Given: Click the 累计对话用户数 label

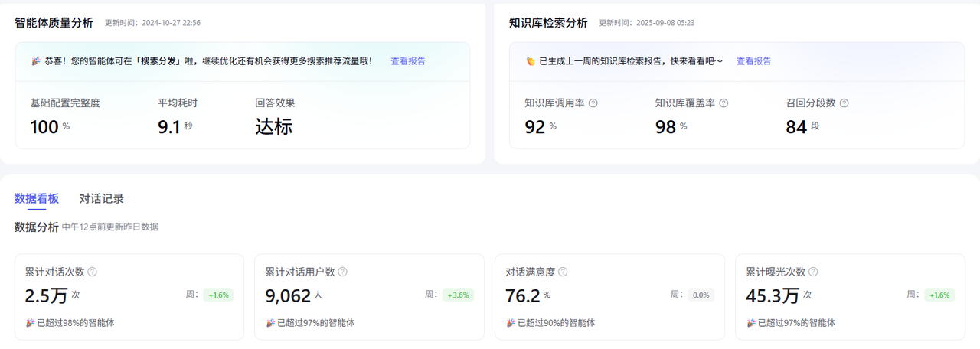Looking at the screenshot, I should [x=300, y=272].
